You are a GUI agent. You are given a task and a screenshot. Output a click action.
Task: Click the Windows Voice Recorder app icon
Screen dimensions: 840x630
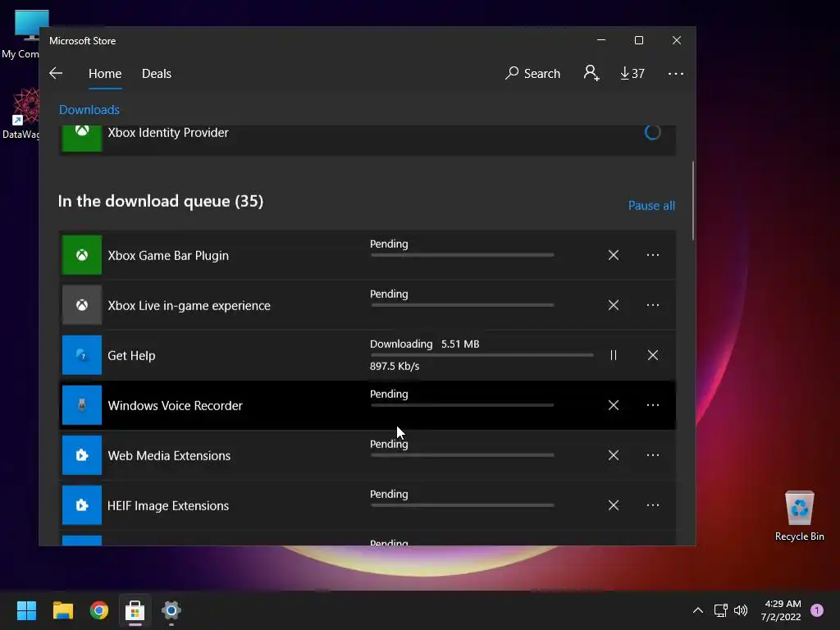[x=82, y=405]
